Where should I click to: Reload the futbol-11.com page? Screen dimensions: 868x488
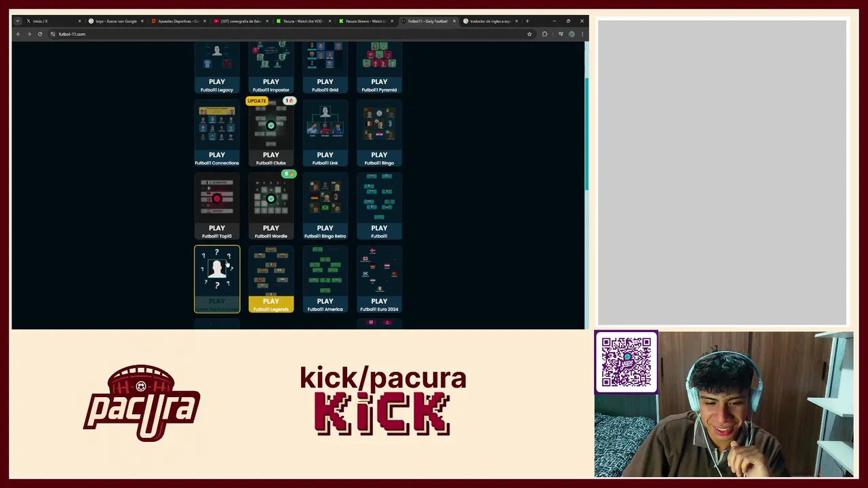(x=40, y=34)
